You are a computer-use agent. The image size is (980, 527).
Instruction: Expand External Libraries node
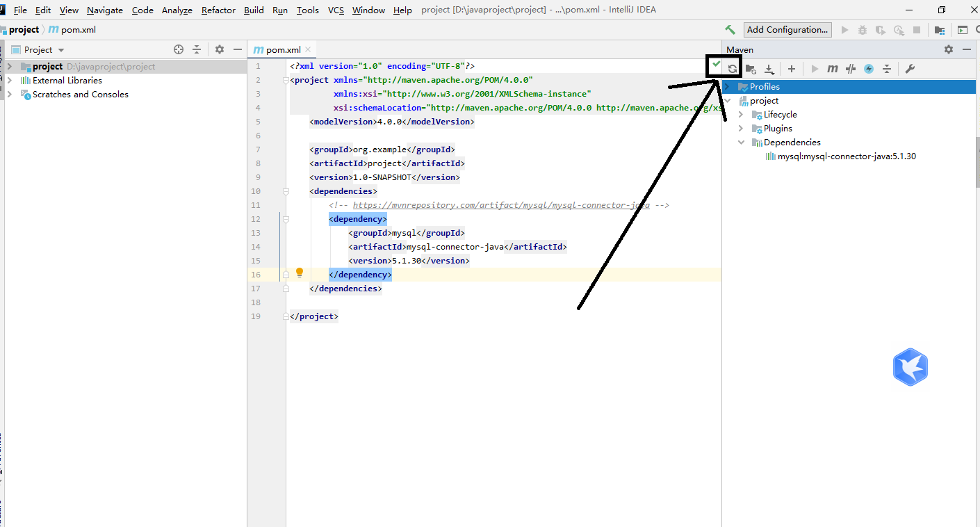pos(9,81)
